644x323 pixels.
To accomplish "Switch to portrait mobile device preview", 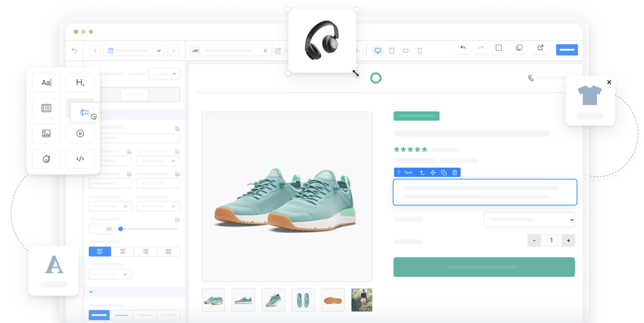I will (x=419, y=51).
